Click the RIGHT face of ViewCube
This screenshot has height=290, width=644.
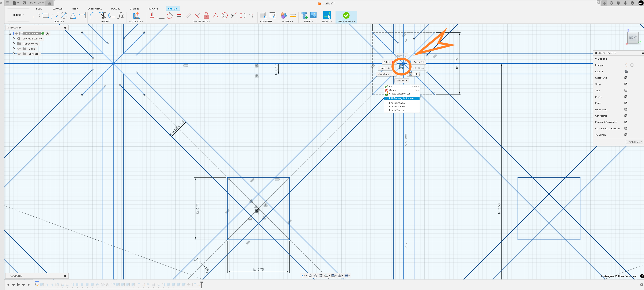pyautogui.click(x=633, y=38)
